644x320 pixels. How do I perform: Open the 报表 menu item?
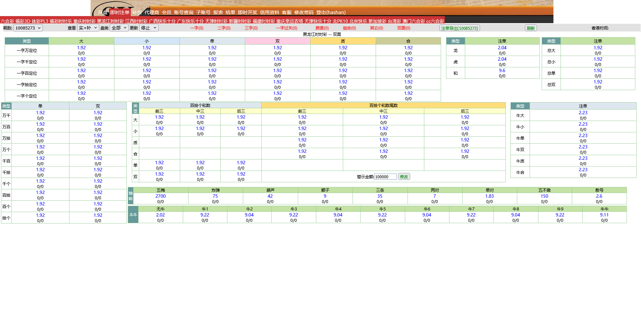click(x=218, y=12)
